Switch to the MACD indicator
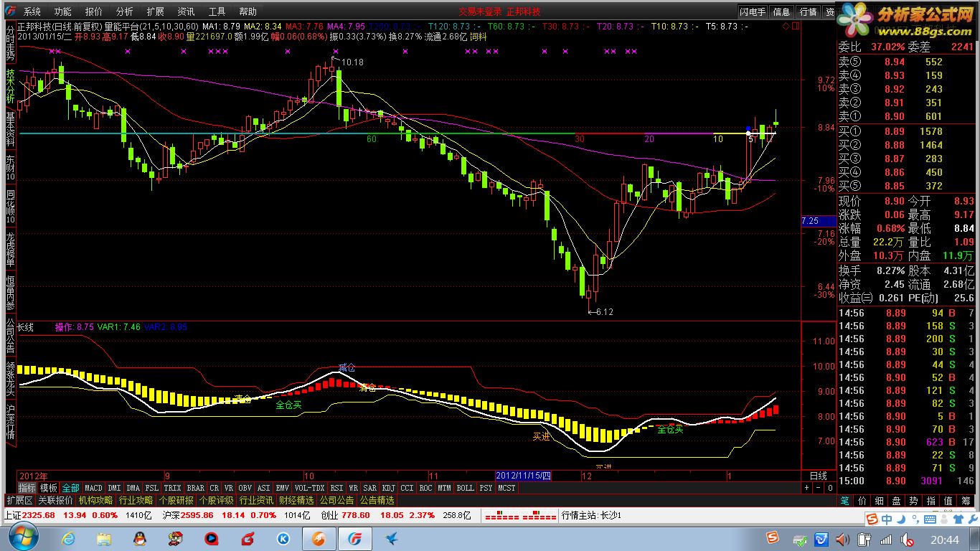The width and height of the screenshot is (980, 551). pos(93,488)
